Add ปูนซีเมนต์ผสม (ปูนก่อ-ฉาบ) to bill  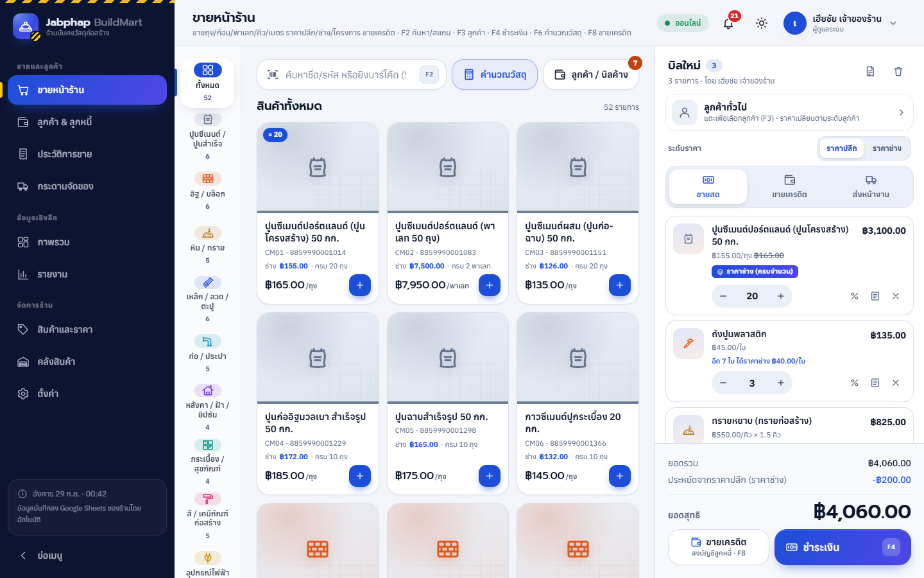pyautogui.click(x=619, y=285)
